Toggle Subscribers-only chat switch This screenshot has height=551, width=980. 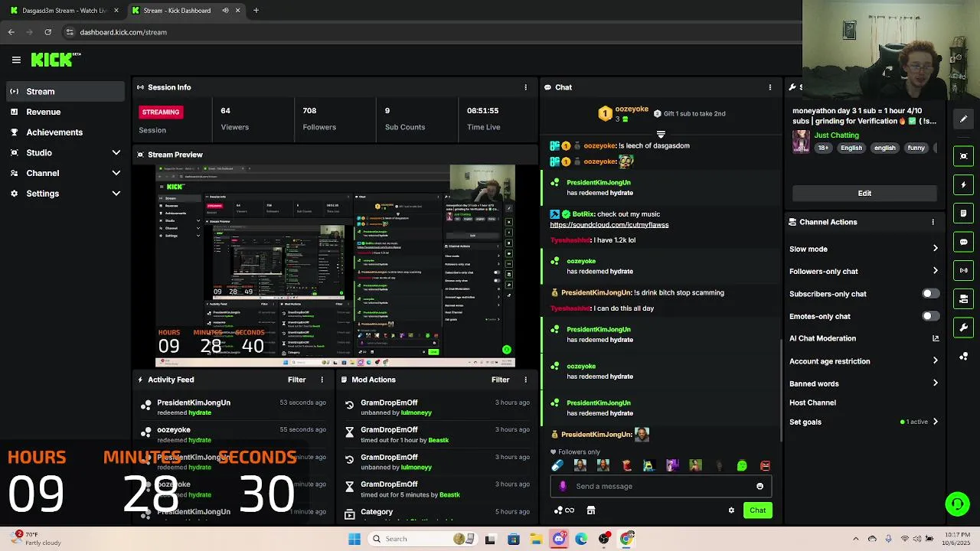point(929,294)
